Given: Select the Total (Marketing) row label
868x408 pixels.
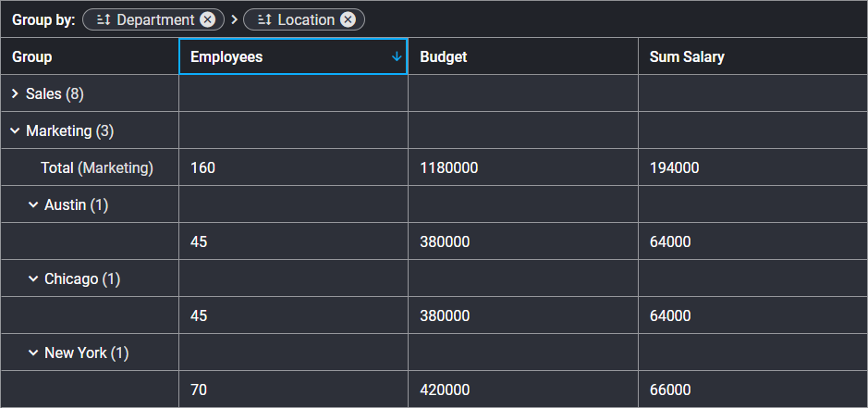Looking at the screenshot, I should [97, 167].
